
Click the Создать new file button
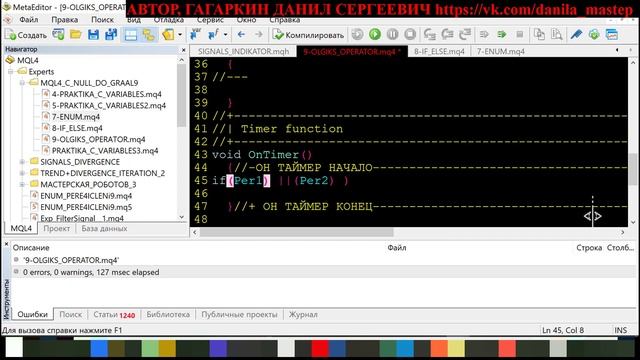coord(26,35)
